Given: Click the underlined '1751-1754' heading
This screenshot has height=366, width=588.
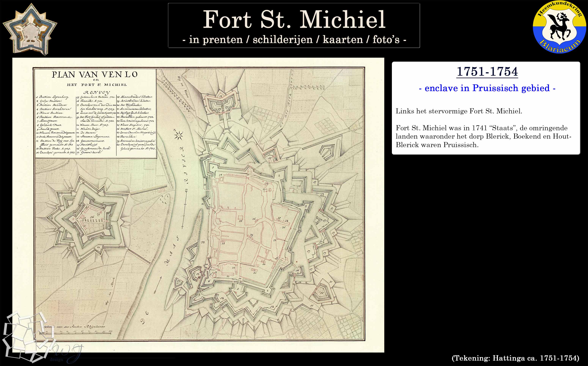Looking at the screenshot, I should [487, 72].
